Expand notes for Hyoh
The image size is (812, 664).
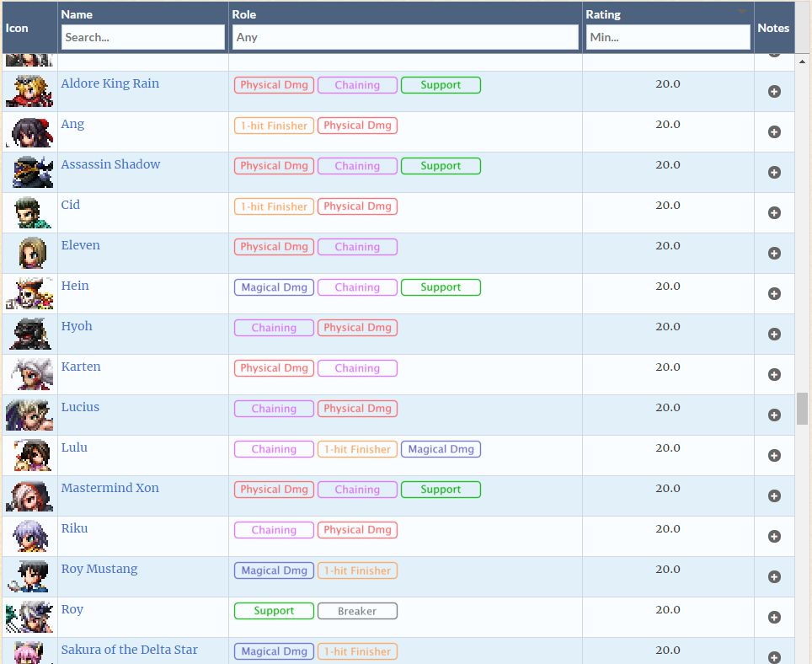tap(774, 334)
